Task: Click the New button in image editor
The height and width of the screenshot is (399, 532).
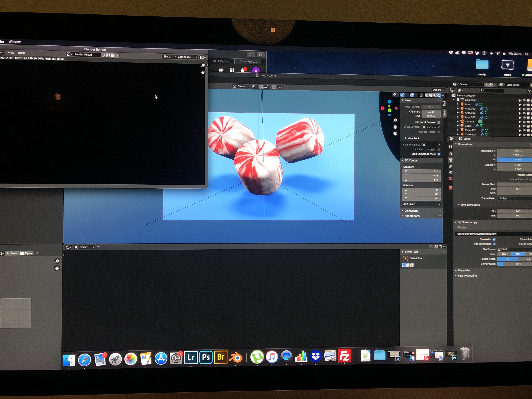Action: point(12,253)
